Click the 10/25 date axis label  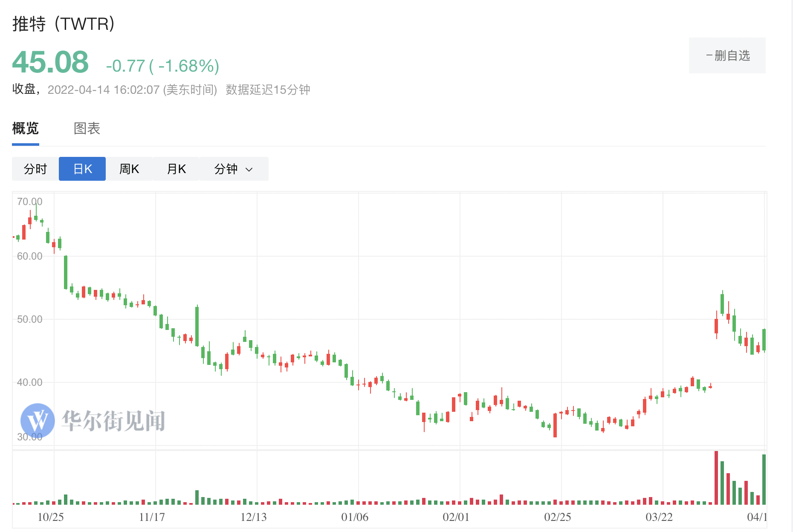tap(51, 517)
